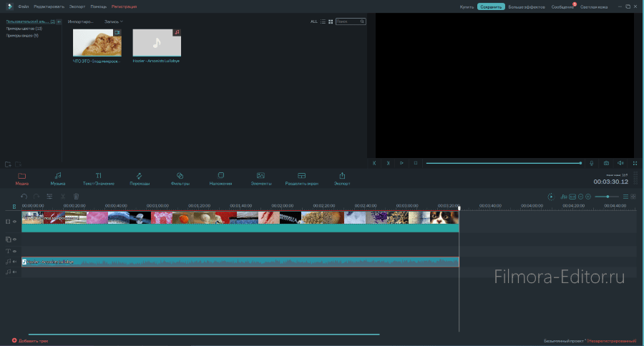Open the Импортировать (Import) dropdown
Viewport: 644px width, 346px height.
point(81,21)
